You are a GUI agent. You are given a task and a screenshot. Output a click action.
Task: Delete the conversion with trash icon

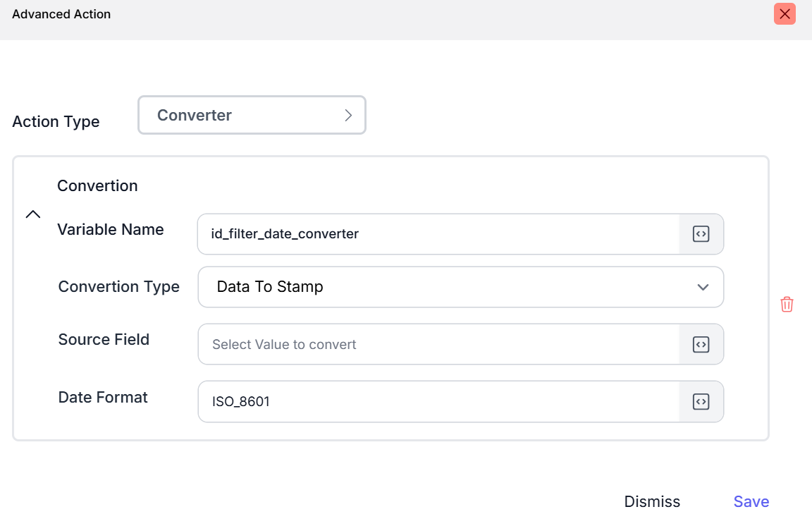click(787, 305)
